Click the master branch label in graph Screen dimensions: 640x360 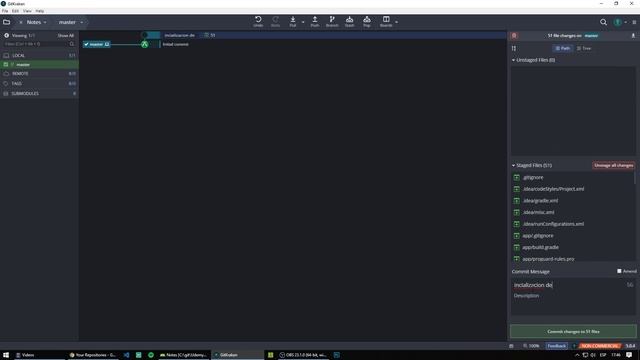coord(96,44)
